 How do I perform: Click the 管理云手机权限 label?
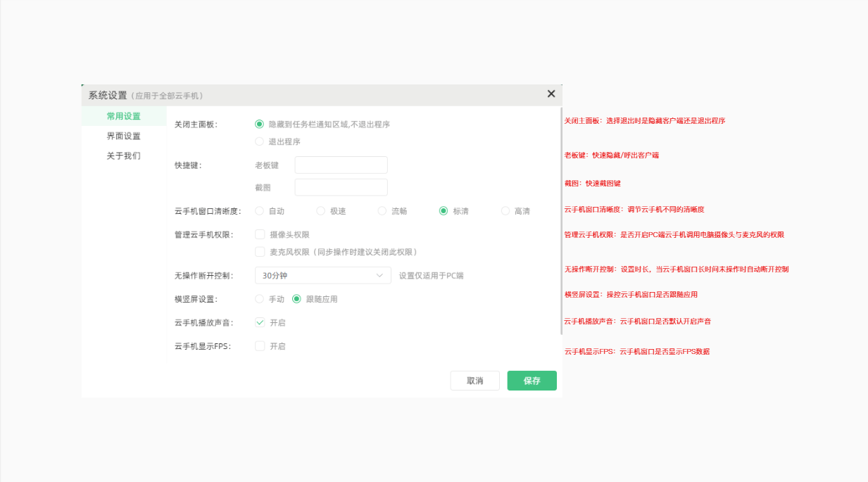click(204, 234)
